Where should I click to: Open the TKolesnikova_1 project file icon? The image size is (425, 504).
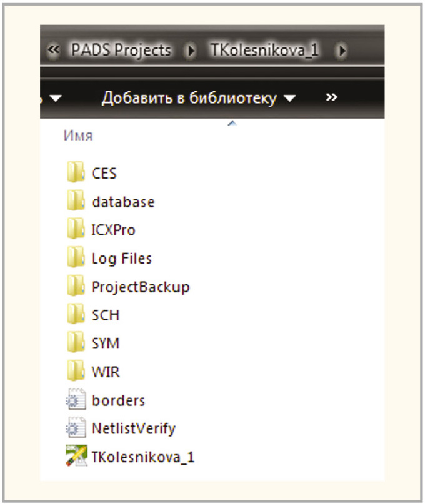[75, 457]
